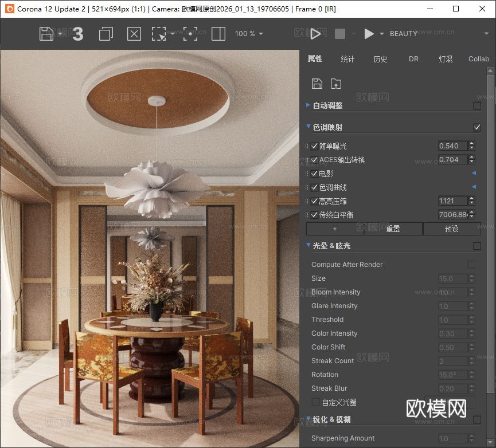Activate the region render tool
The image size is (496, 448).
click(x=159, y=34)
